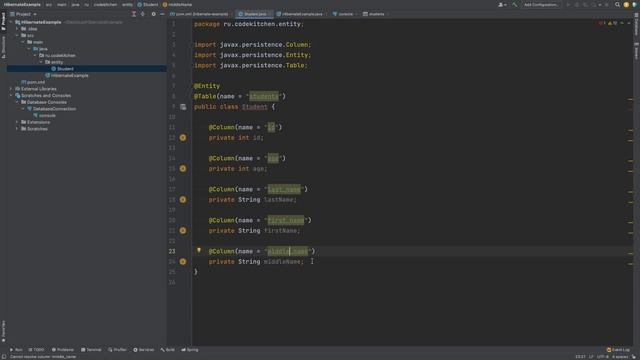This screenshot has width=640, height=360.
Task: Expand the Extensions folder
Action: point(17,122)
